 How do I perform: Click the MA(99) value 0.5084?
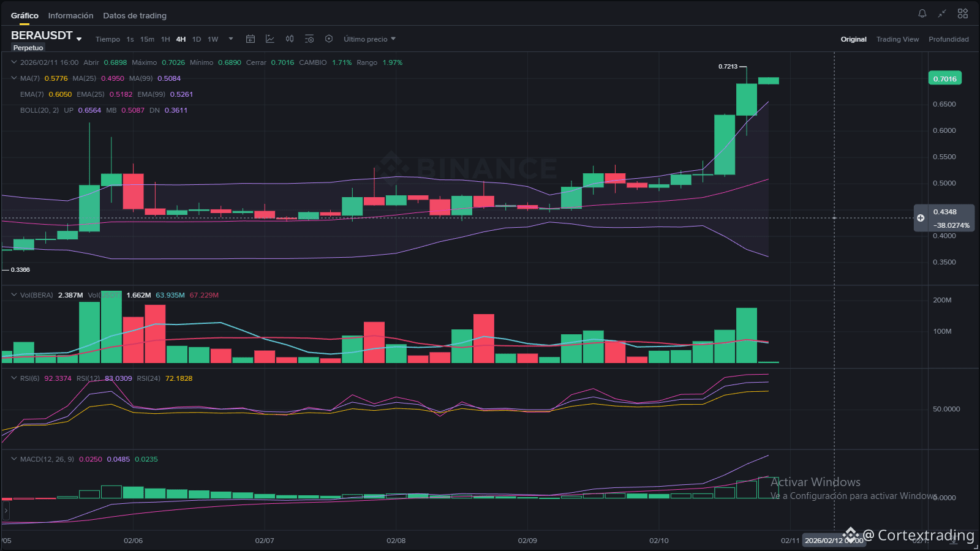[x=169, y=78]
